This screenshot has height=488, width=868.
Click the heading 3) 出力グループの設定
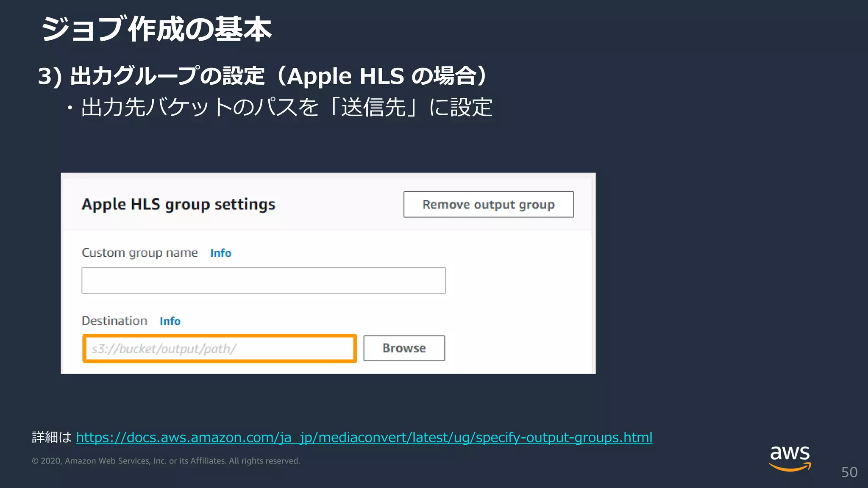tap(152, 76)
